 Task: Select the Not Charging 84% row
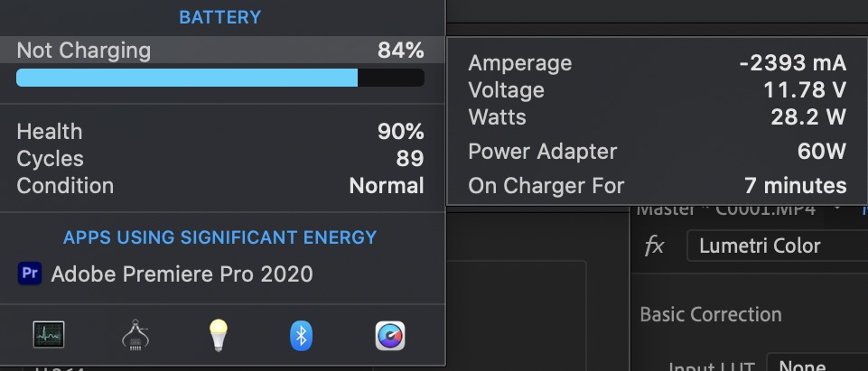click(x=220, y=51)
